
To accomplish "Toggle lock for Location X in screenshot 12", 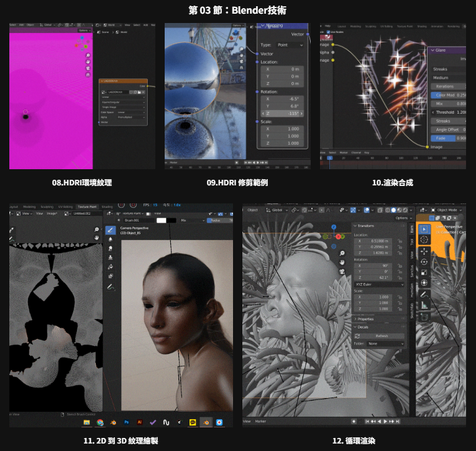I will (x=400, y=241).
